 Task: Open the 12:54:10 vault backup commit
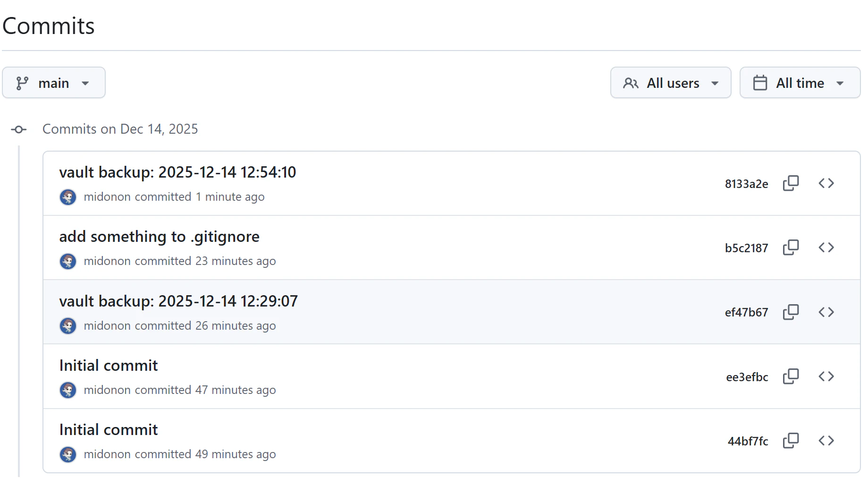177,172
